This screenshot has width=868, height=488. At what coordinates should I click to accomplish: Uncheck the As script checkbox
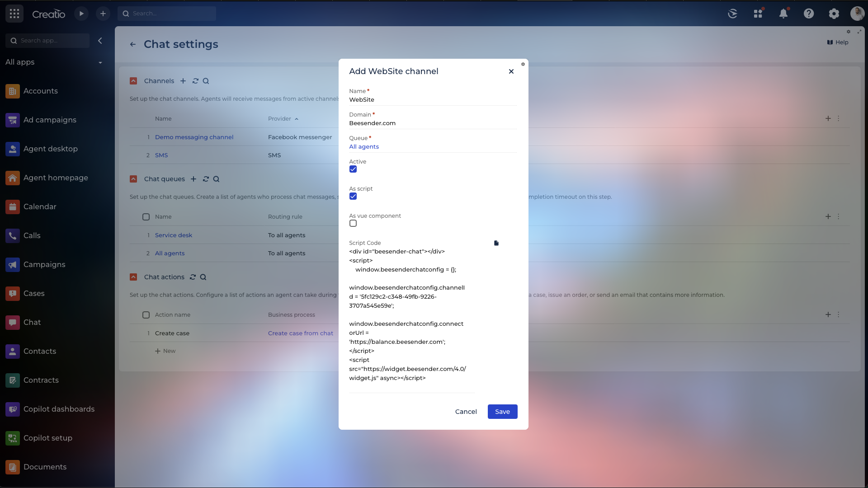coord(353,196)
